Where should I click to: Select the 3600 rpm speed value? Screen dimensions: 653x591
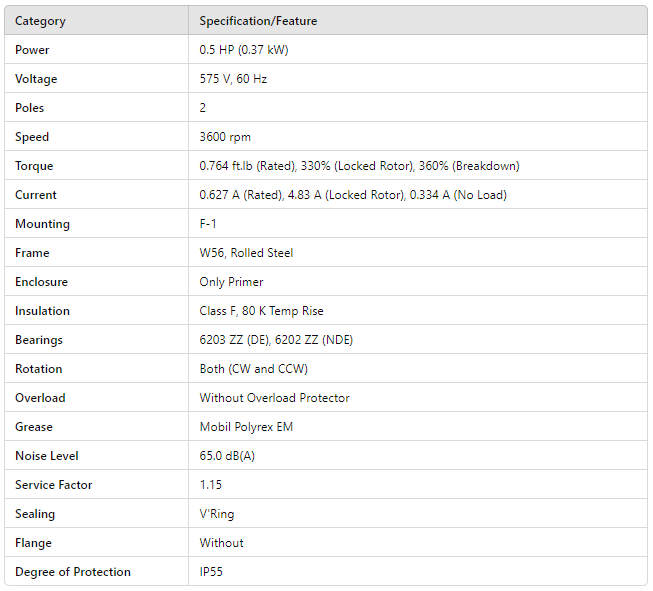coord(224,137)
